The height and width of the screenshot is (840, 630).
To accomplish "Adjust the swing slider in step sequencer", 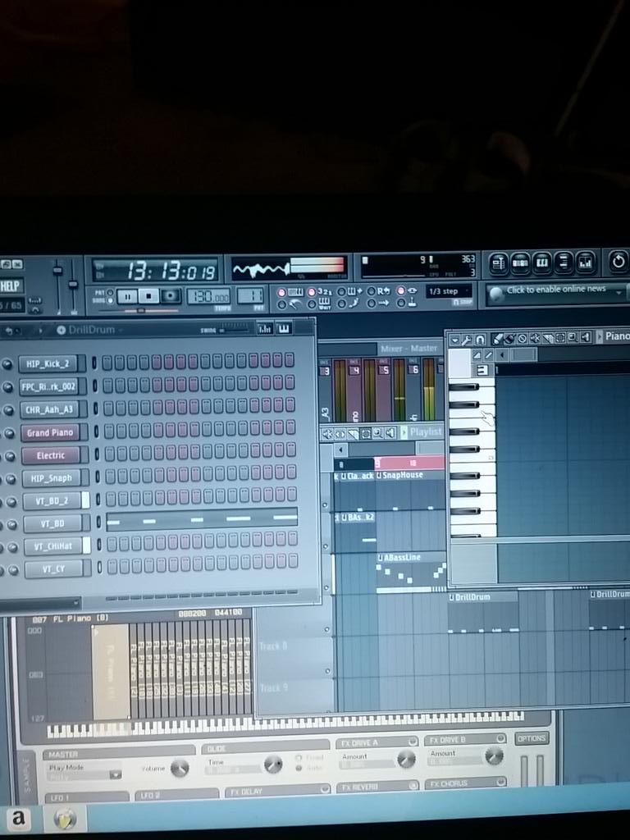I will pos(233,330).
